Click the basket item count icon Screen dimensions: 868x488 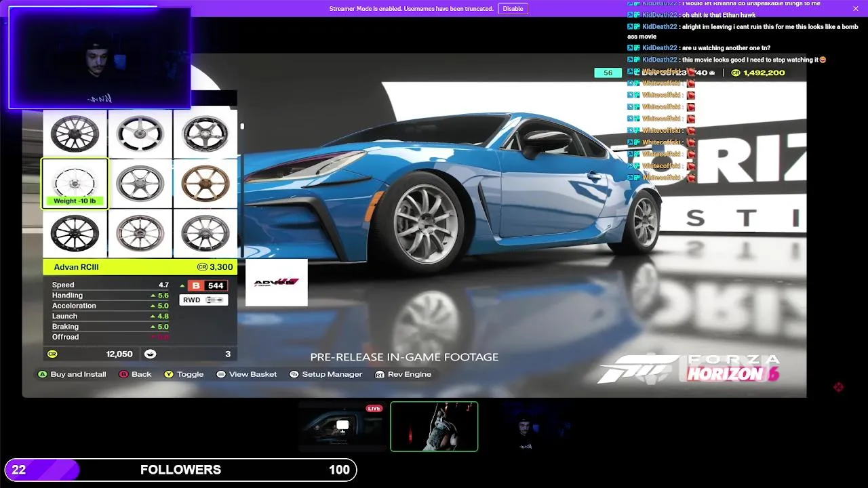pos(151,354)
